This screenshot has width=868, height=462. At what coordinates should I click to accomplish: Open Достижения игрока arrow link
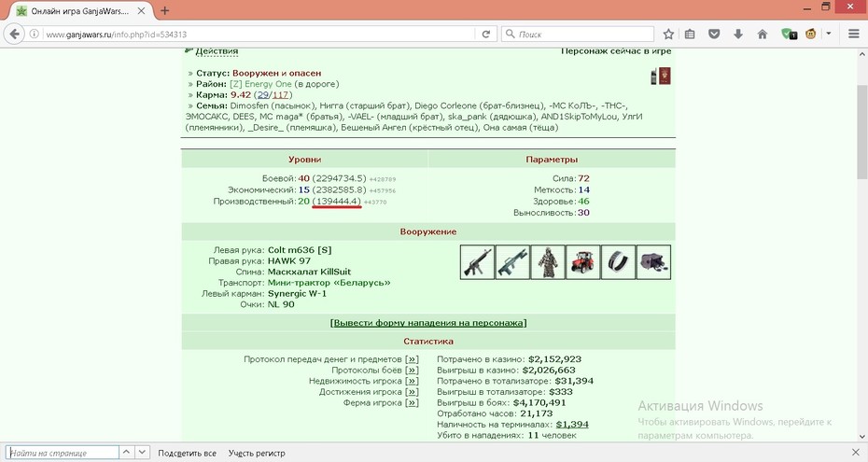pyautogui.click(x=412, y=392)
